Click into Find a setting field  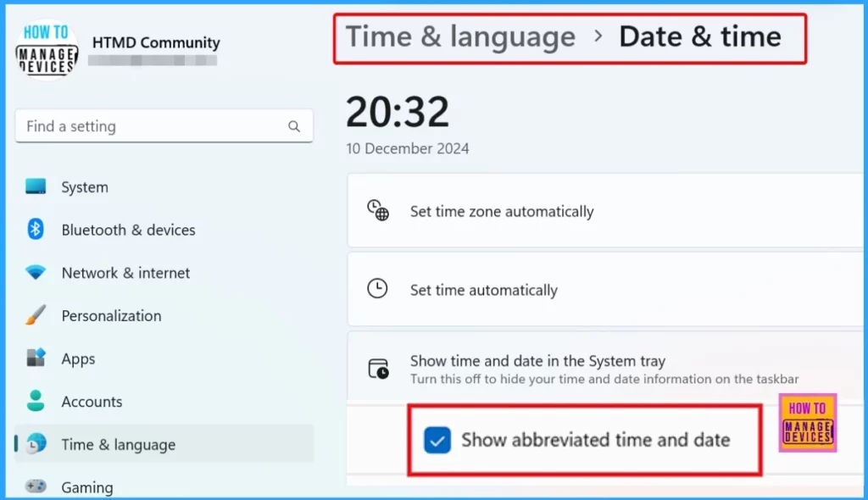click(164, 126)
